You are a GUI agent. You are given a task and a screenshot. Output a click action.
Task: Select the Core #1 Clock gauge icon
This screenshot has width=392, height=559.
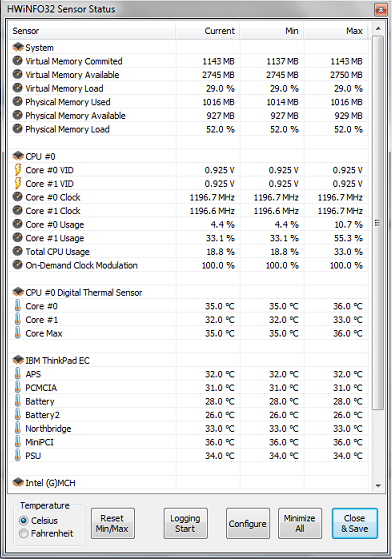(x=17, y=210)
